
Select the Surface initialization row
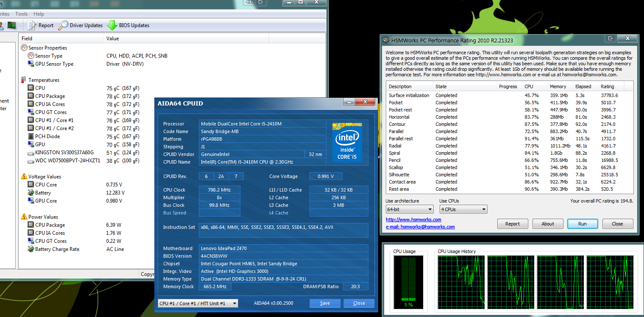(x=510, y=95)
